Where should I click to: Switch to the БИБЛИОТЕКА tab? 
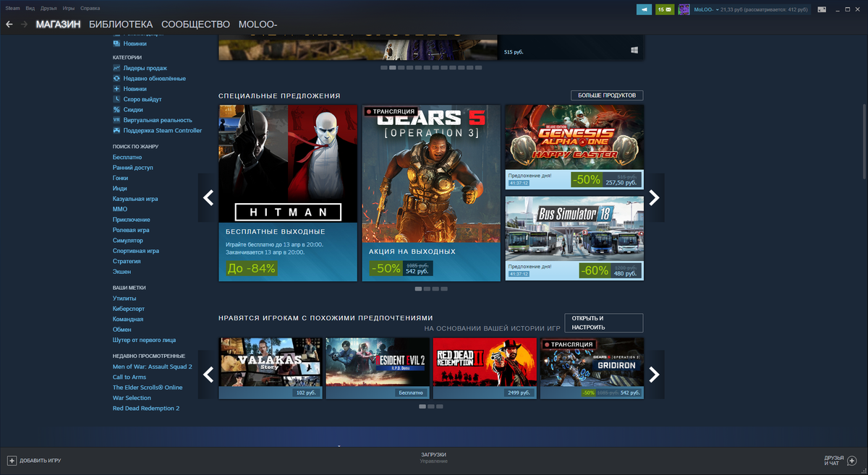[121, 25]
